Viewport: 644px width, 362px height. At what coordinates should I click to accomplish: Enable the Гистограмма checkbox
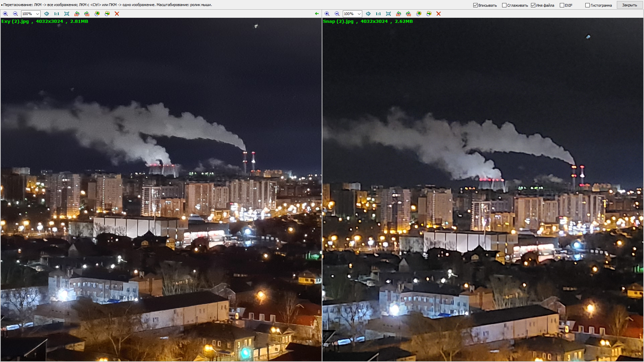click(587, 5)
